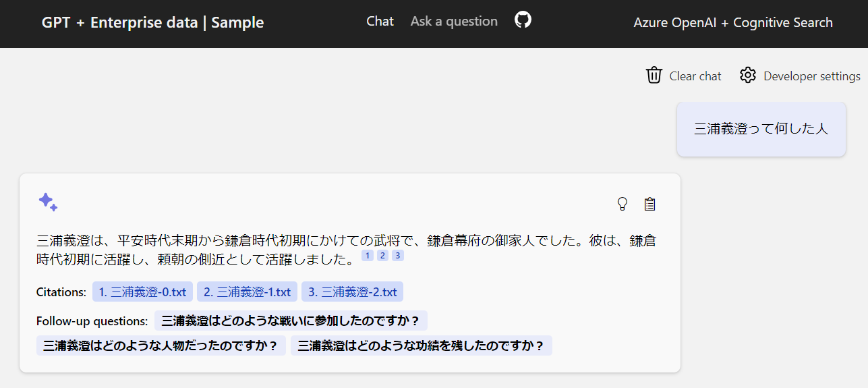
Task: Open citation 3. 三浦義澄-2.txt
Action: (352, 292)
